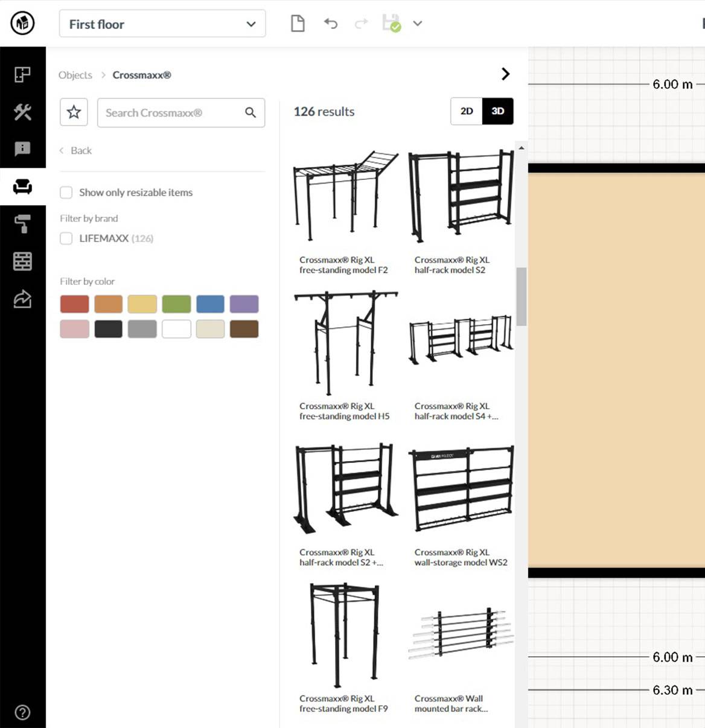Switch to 3D view

[498, 111]
